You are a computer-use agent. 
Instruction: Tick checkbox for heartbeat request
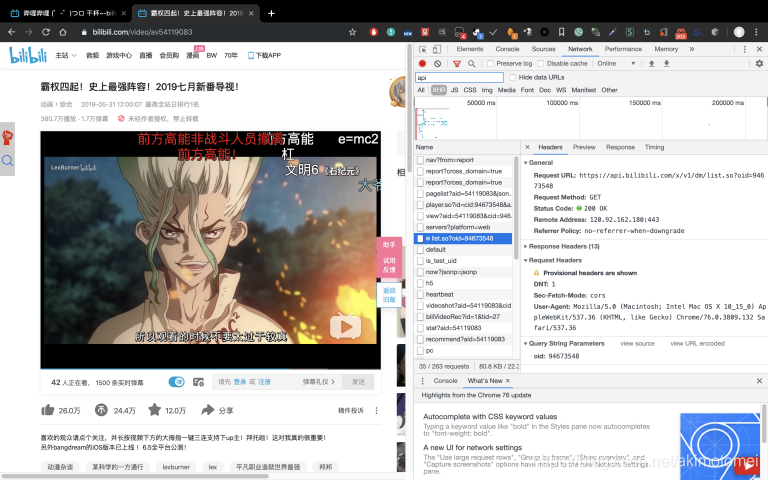[x=420, y=294]
